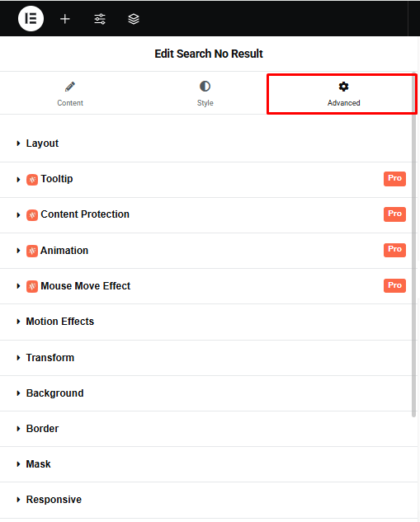Screen dimensions: 420x522
Task: Switch to the Content tab
Action: (70, 94)
